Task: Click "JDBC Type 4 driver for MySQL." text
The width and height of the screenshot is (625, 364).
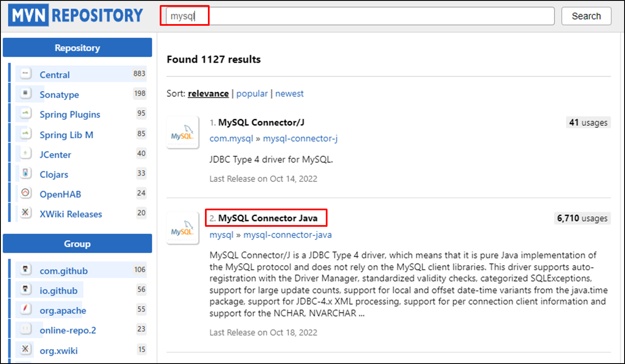Action: (271, 160)
